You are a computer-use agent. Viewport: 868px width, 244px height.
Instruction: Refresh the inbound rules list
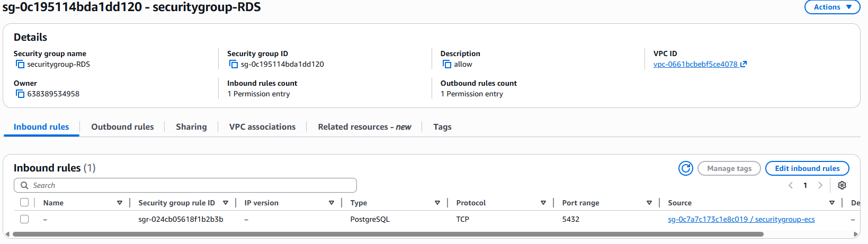[686, 168]
